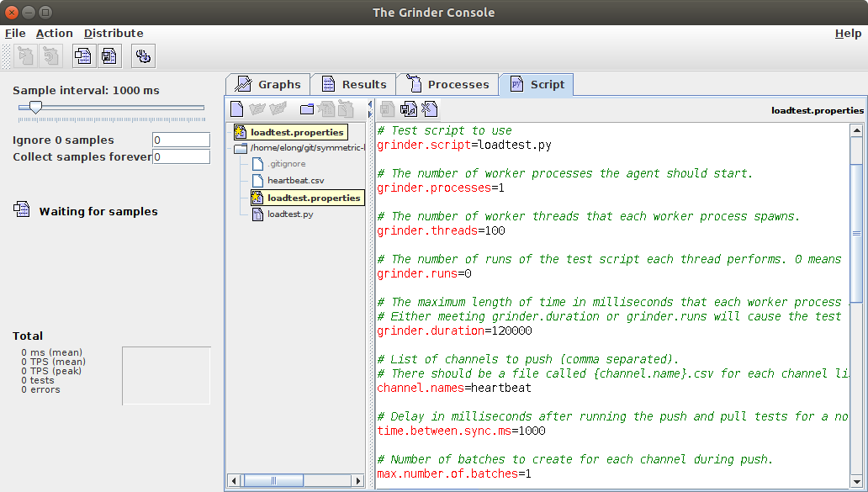This screenshot has height=492, width=868.
Task: Click the grinder.threads=100 line
Action: coord(441,230)
